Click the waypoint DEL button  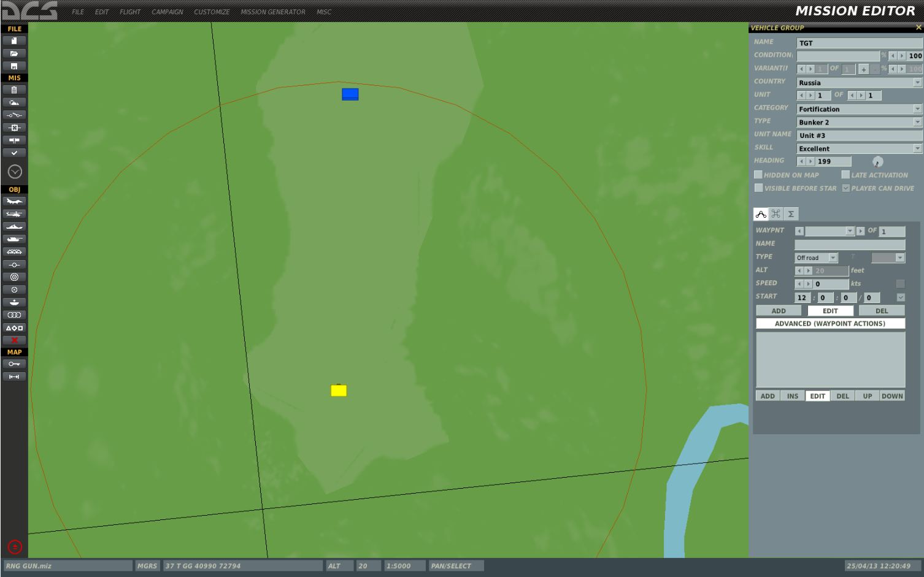pyautogui.click(x=882, y=311)
